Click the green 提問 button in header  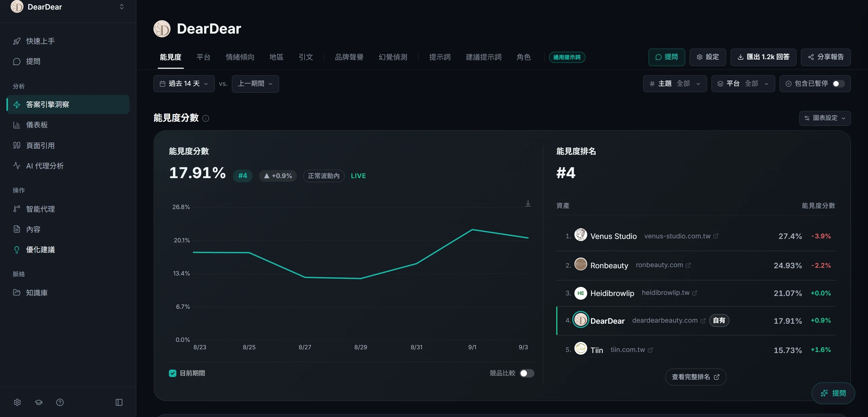pyautogui.click(x=666, y=57)
